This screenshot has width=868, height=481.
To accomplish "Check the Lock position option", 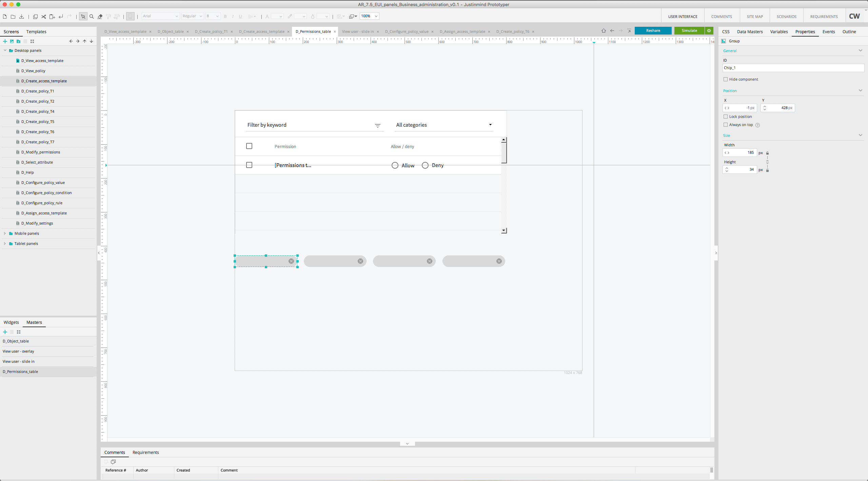I will pos(726,117).
